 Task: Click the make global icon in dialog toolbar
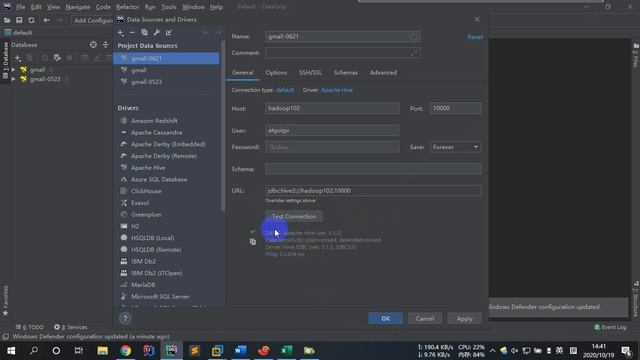(169, 32)
